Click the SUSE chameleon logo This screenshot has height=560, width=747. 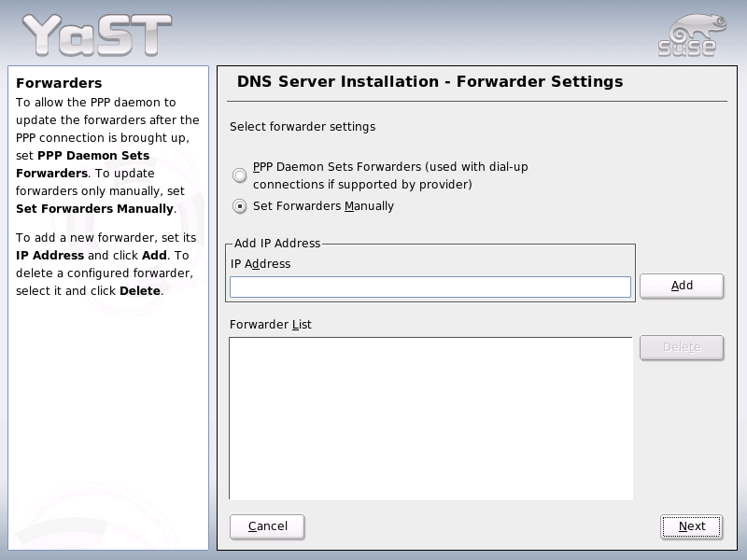point(692,35)
